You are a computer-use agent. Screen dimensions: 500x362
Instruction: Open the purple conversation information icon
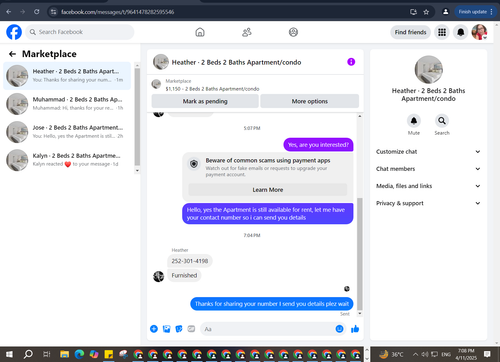coord(351,62)
